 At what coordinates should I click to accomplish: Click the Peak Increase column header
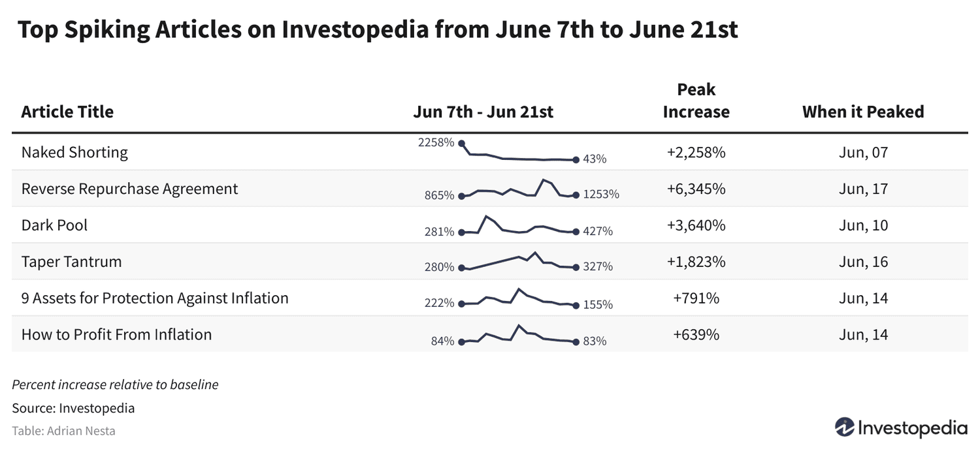[x=696, y=101]
